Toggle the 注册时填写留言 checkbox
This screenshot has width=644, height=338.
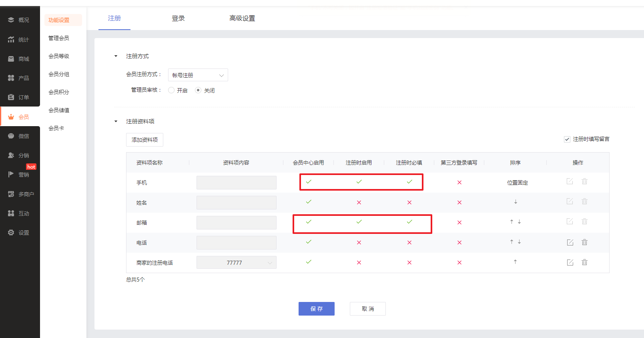click(567, 139)
